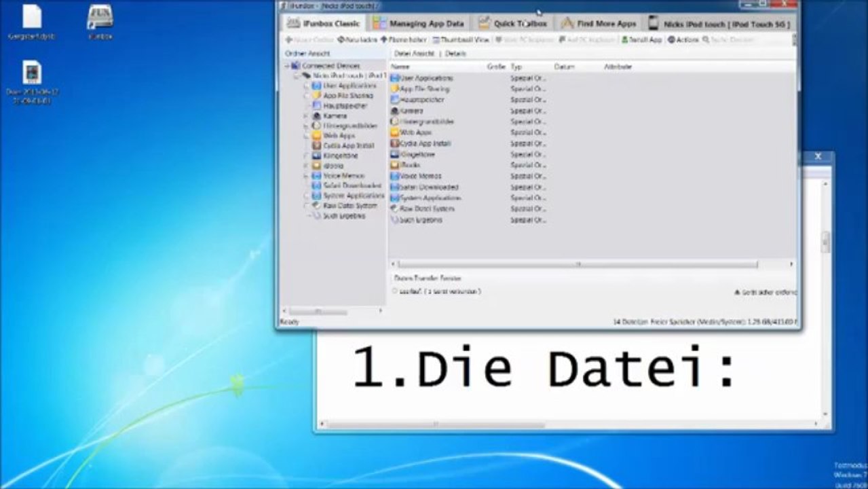This screenshot has height=489, width=868.
Task: Select the Cydia App Install icon in list
Action: tap(395, 143)
